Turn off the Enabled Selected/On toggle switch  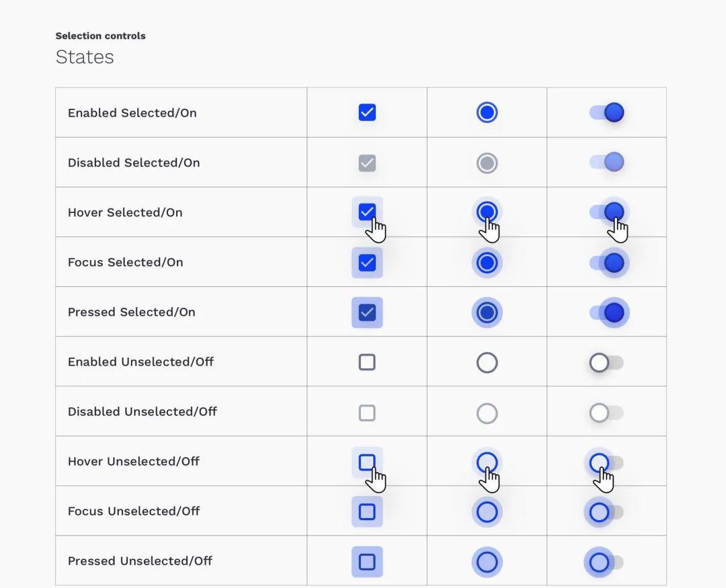[x=606, y=112]
